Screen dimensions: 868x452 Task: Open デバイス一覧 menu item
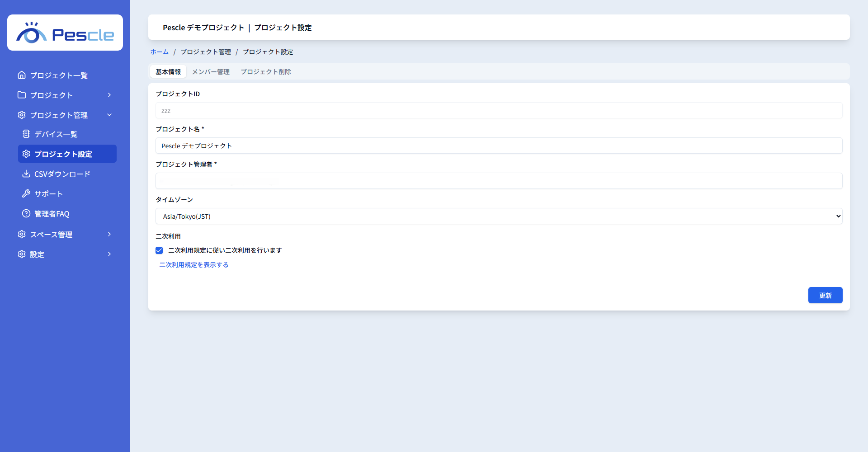click(x=67, y=134)
